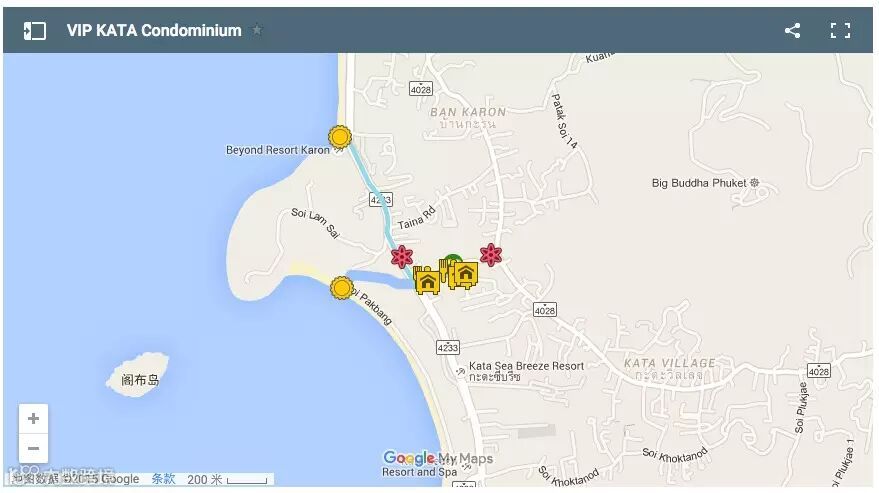Screen dimensions: 879x493
Task: Select the sun marker near Soi Pakbang
Action: click(341, 288)
